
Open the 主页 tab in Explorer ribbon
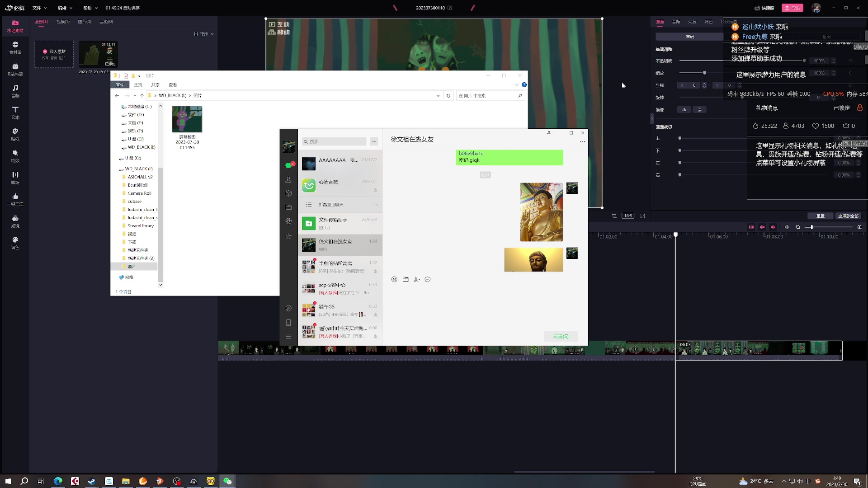[138, 85]
